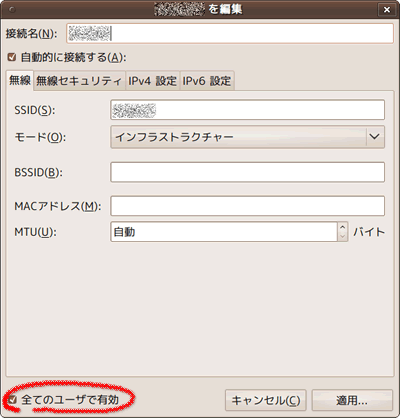Click the 接続名 connection name field
400x418 pixels.
[230, 33]
